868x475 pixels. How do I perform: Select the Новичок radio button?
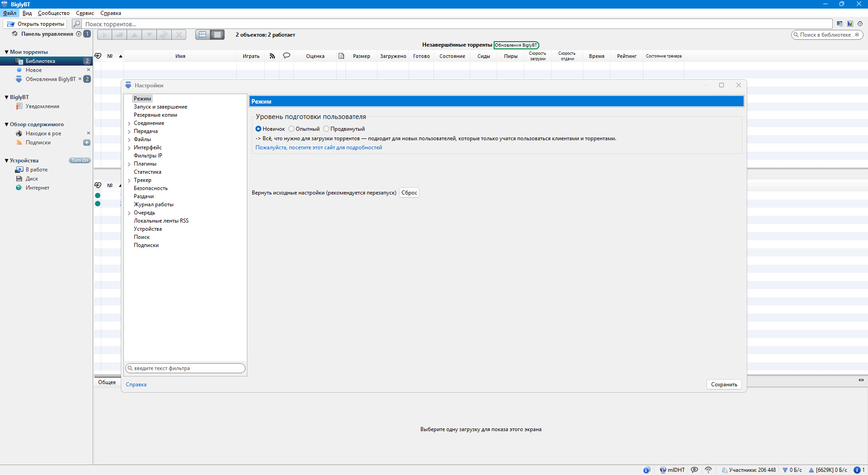(x=259, y=129)
